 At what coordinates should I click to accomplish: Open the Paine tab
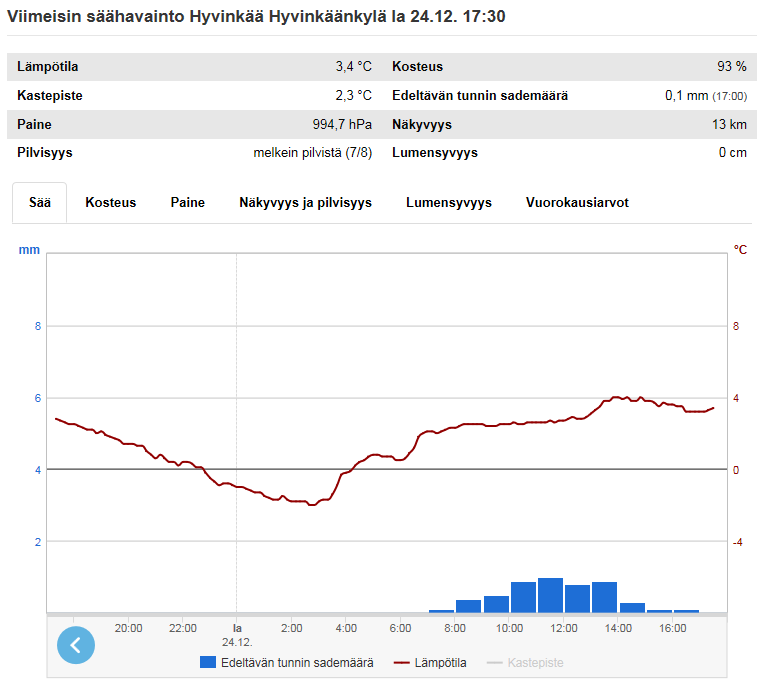point(187,202)
